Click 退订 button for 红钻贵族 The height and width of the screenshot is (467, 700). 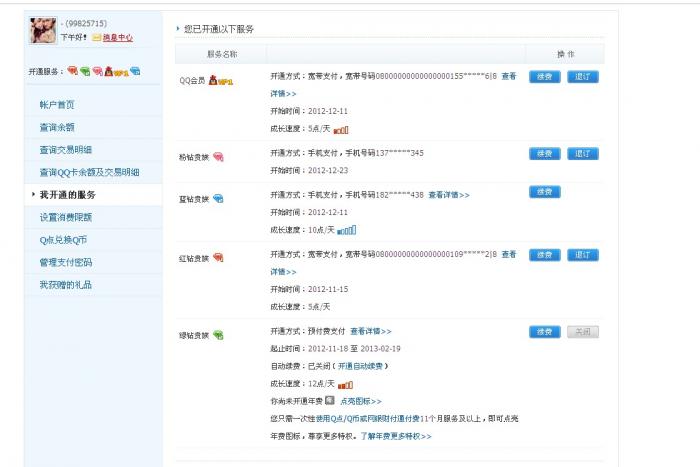click(x=583, y=255)
